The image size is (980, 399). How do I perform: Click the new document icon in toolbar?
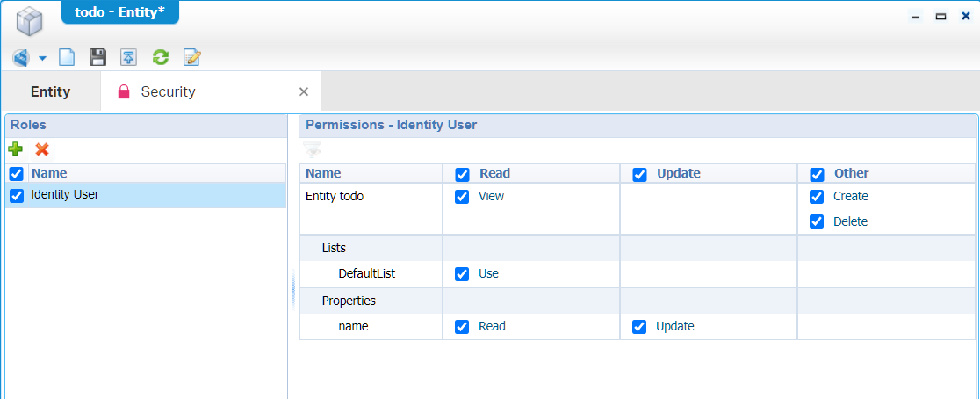tap(67, 58)
